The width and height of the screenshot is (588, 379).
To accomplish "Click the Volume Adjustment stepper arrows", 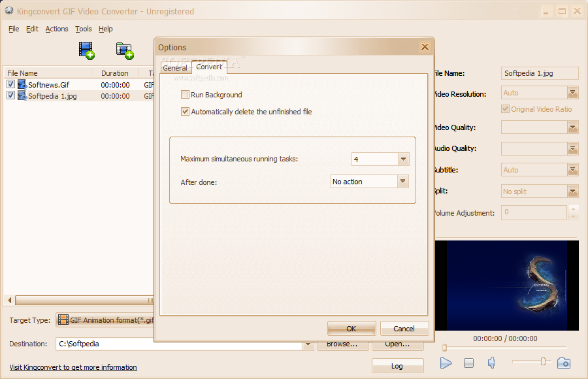I will pos(573,212).
